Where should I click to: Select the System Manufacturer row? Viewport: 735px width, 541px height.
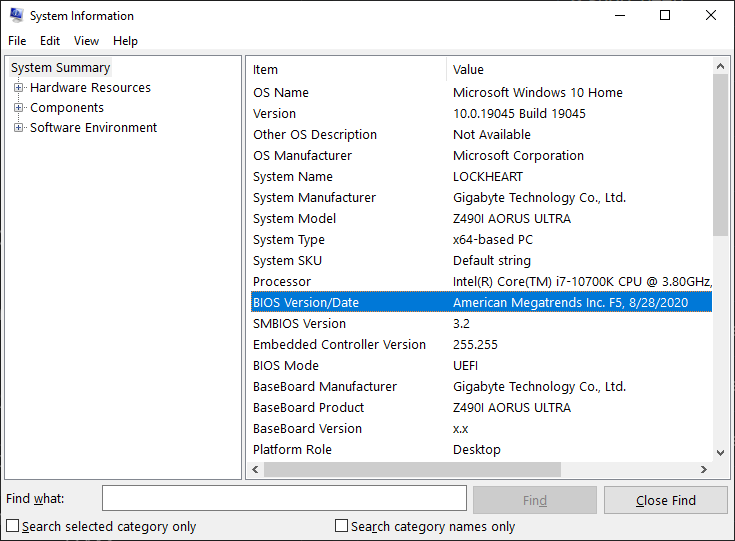tap(481, 198)
